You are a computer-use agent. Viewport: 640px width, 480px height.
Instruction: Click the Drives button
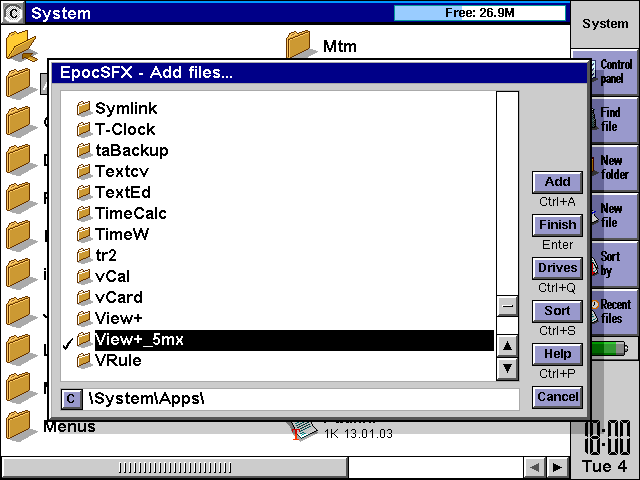(x=557, y=268)
